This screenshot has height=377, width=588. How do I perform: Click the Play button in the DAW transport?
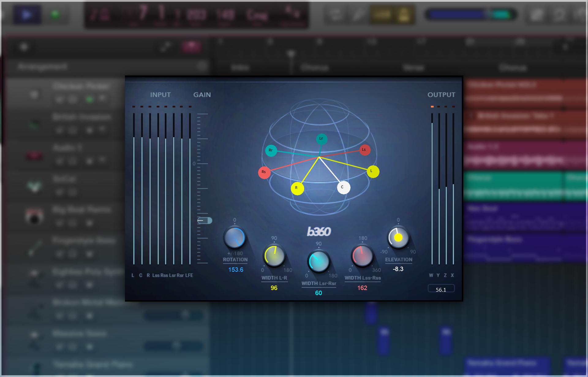27,15
